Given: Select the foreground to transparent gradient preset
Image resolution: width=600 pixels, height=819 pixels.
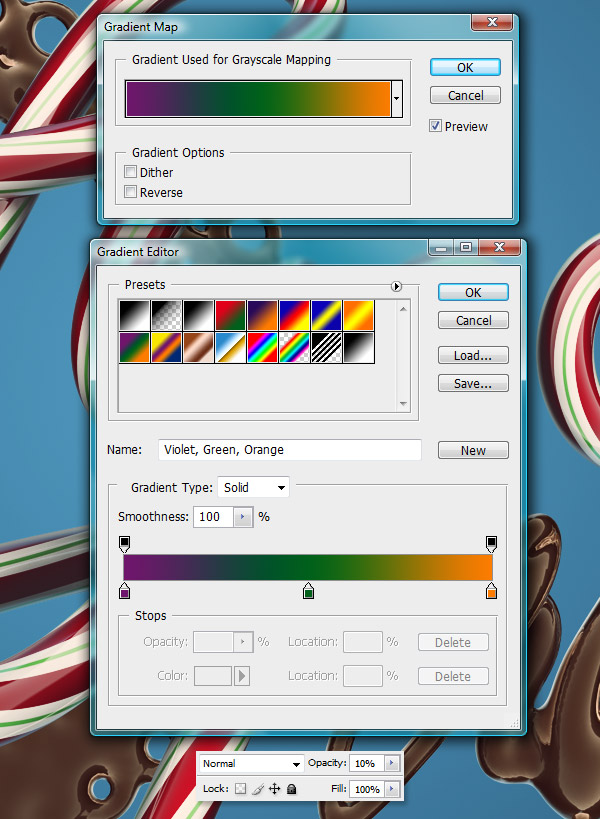Looking at the screenshot, I should coord(166,315).
